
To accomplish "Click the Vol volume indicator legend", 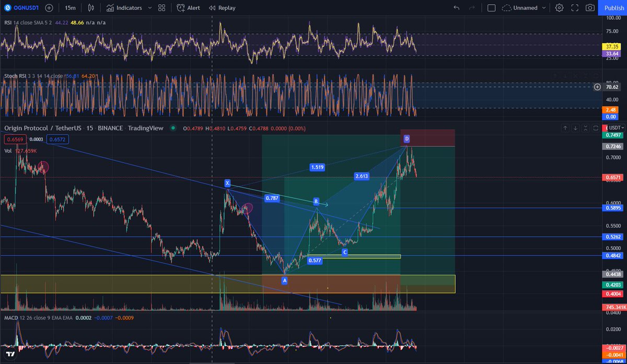I will [8, 151].
